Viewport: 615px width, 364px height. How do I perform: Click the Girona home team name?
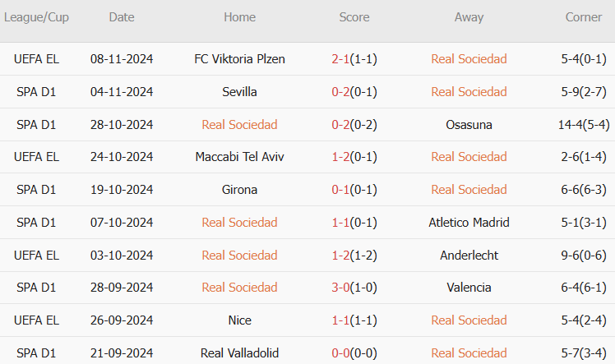point(239,190)
